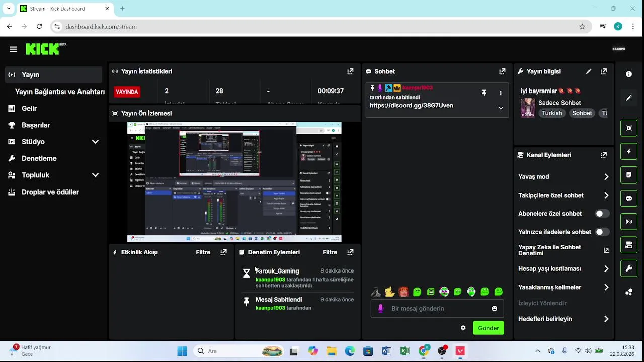644x362 pixels.
Task: Pop out the Kanal Eylemleri panel
Action: [604, 155]
